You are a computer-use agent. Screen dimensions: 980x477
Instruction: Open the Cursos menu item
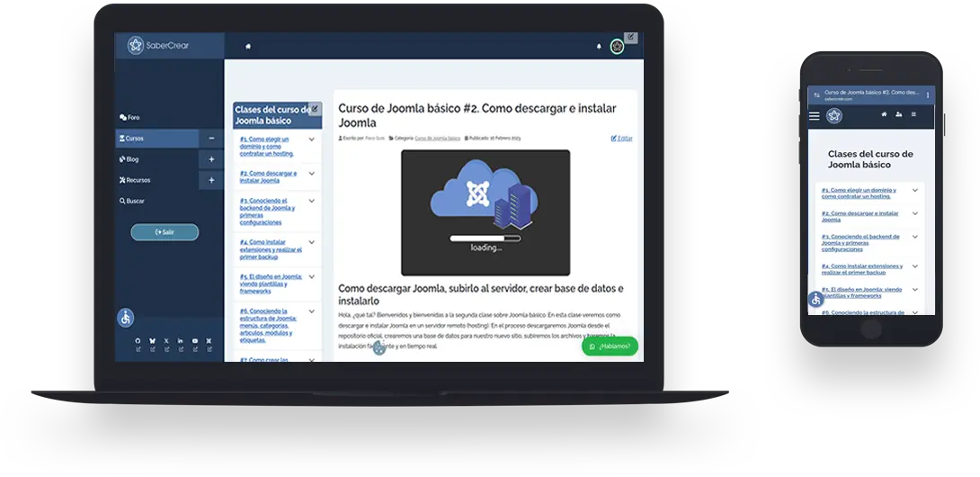point(156,139)
